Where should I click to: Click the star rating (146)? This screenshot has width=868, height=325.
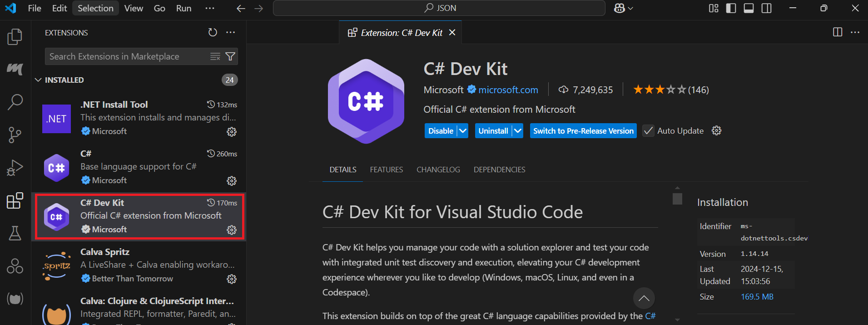pos(671,90)
